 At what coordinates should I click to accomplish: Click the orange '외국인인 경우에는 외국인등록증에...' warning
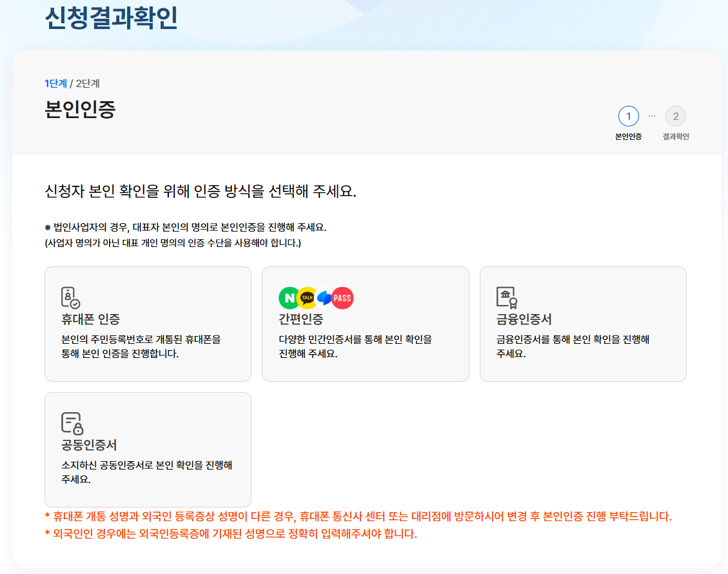tap(231, 533)
